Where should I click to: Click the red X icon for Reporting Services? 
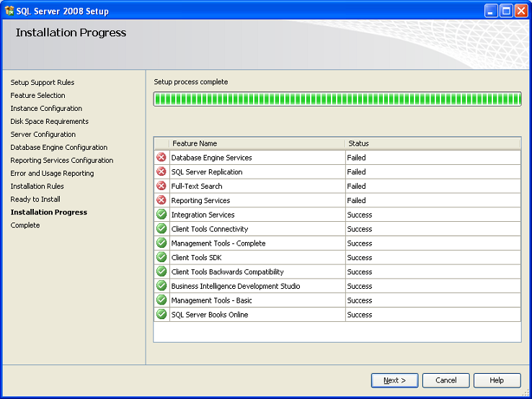pyautogui.click(x=161, y=200)
